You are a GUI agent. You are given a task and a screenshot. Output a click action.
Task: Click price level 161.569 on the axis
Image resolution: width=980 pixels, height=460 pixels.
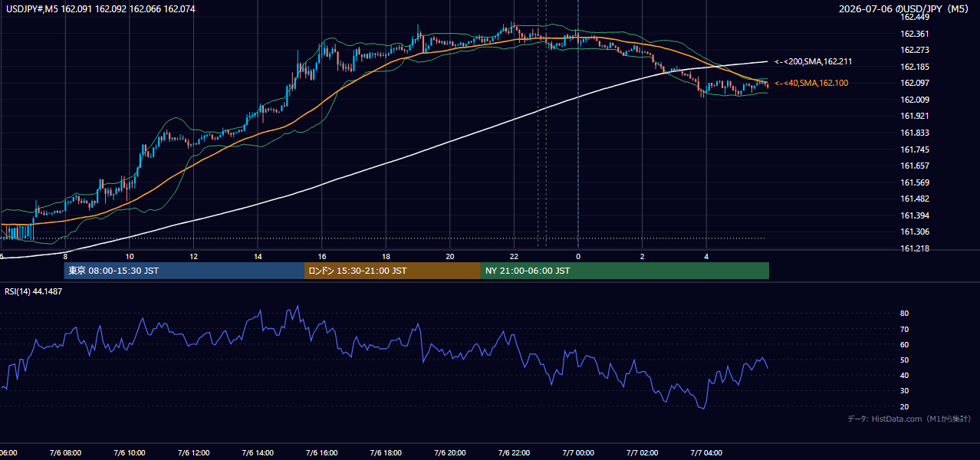tap(915, 183)
